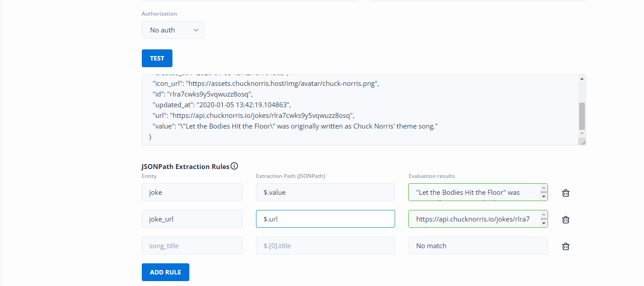Click the response text area scrollbar thumb
Viewport: 644px width, 286px height.
[582, 116]
